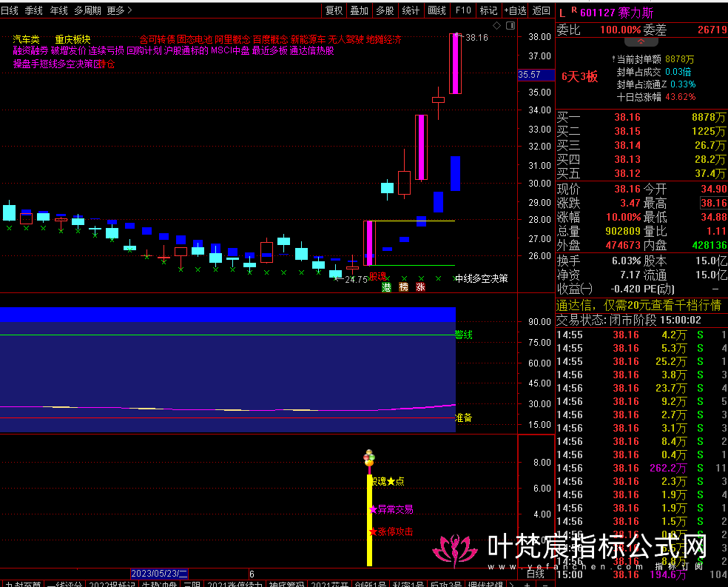
Task: Open the 复权 adjustment menu
Action: tap(334, 10)
